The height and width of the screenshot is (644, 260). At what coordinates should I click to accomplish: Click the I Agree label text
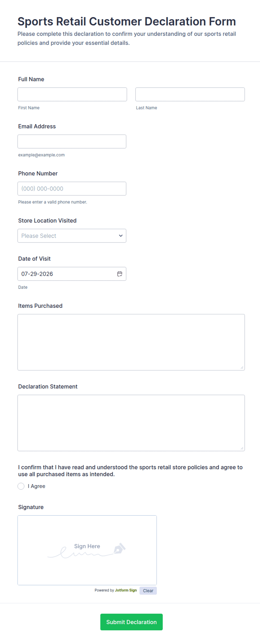(37, 486)
